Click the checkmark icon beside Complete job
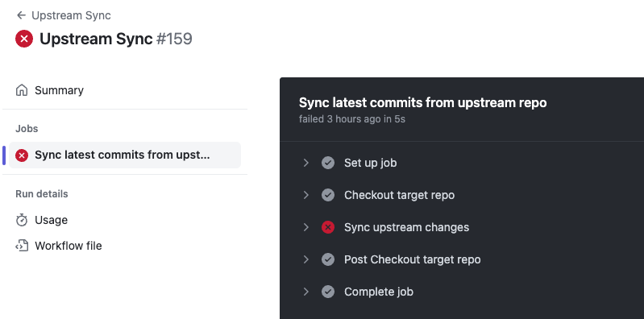Image resolution: width=644 pixels, height=319 pixels. point(328,292)
